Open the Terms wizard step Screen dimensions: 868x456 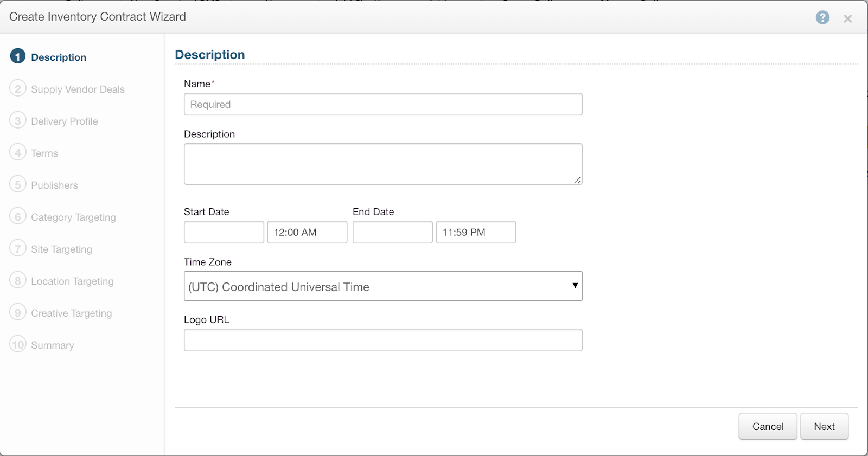[44, 153]
